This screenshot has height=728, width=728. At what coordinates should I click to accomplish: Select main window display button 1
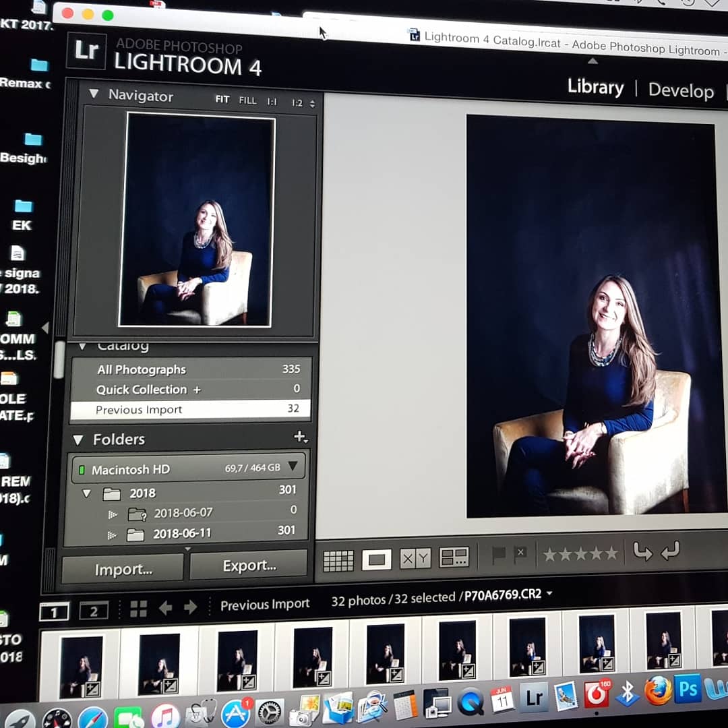(55, 612)
